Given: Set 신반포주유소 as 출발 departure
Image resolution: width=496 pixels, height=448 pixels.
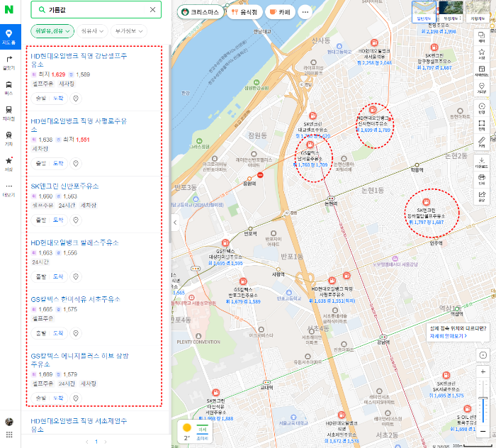Looking at the screenshot, I should tap(41, 220).
